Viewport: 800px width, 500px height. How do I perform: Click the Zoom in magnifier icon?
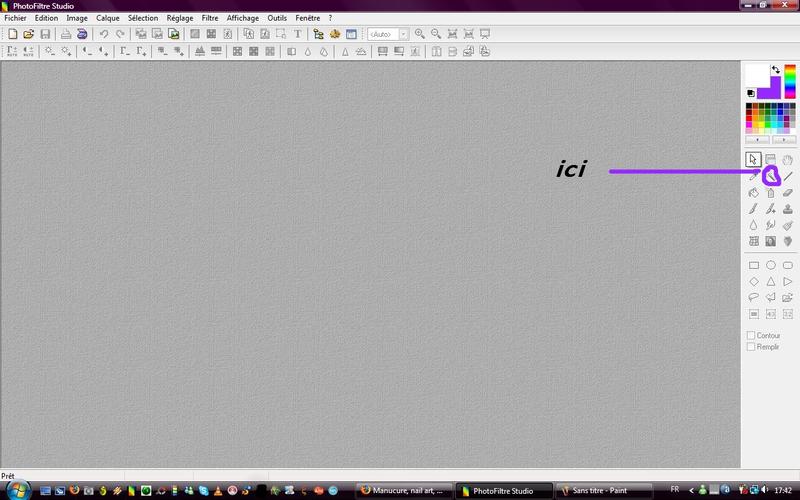point(420,34)
